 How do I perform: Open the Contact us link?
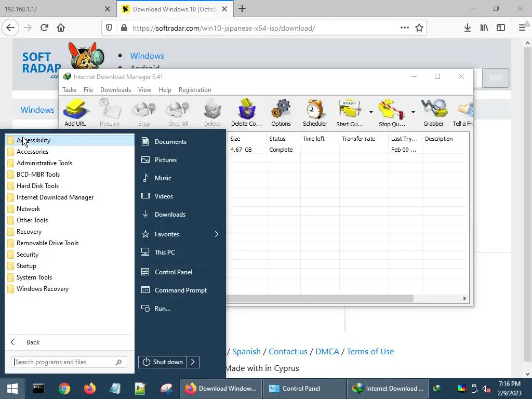point(288,352)
